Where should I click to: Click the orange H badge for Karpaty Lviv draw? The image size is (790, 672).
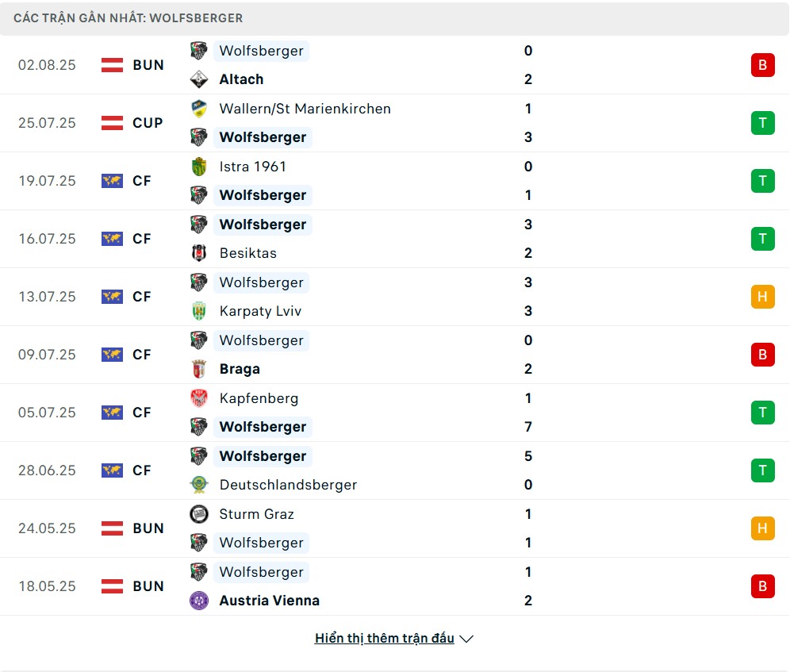tap(762, 297)
